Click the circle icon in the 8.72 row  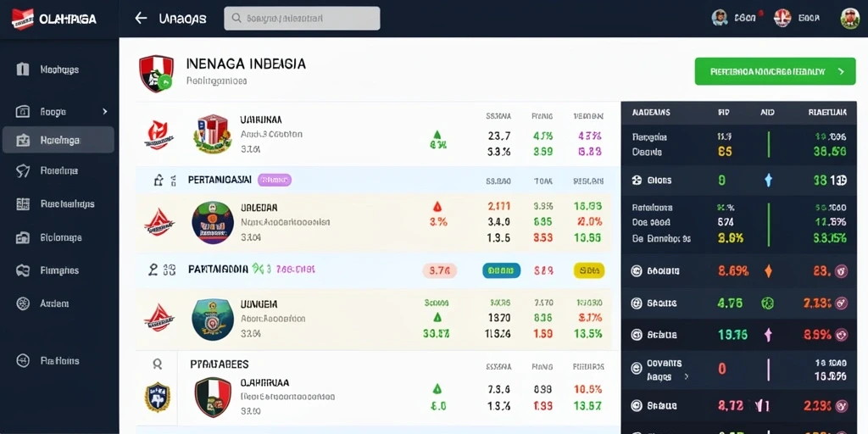(637, 405)
